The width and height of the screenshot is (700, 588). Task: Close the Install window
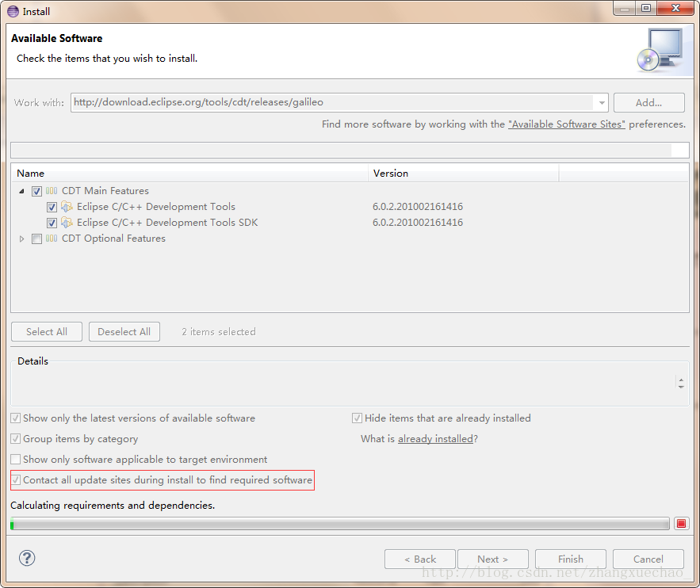click(676, 8)
